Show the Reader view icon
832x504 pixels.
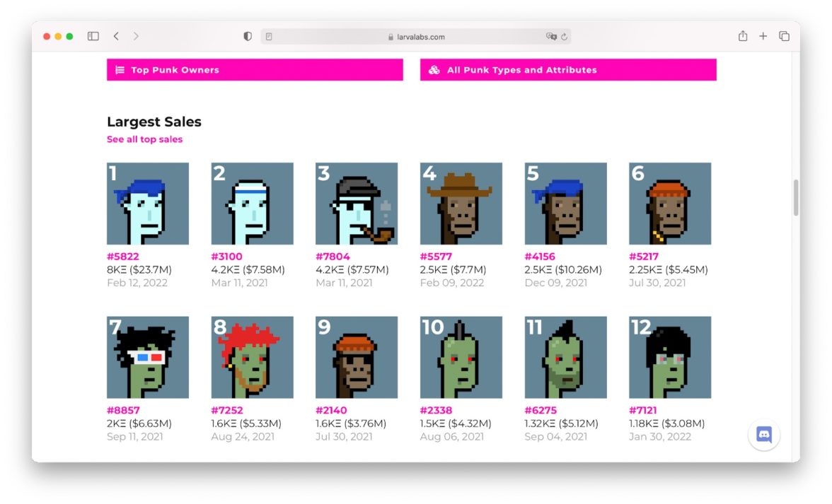269,37
